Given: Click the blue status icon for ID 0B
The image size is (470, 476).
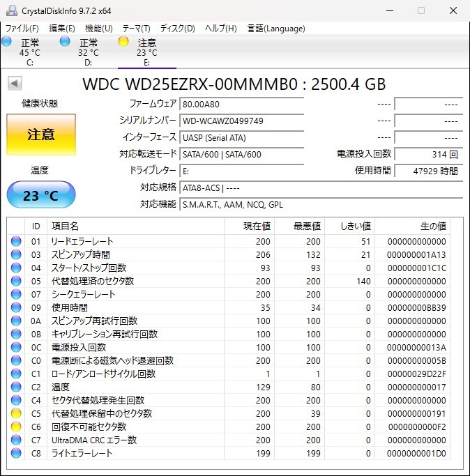Looking at the screenshot, I should pyautogui.click(x=16, y=334).
